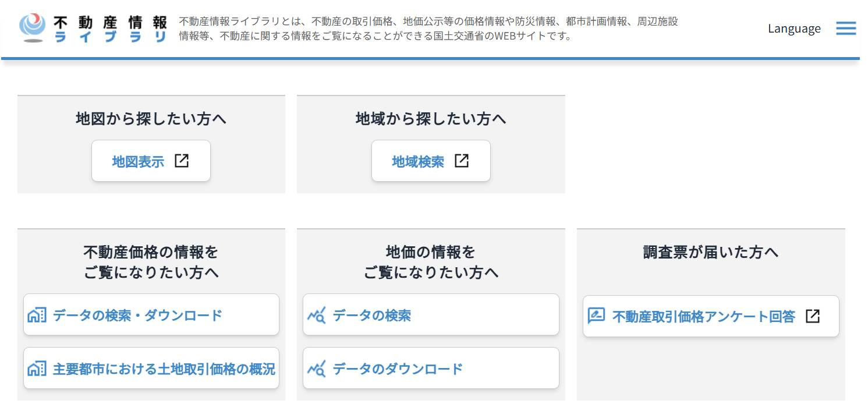The height and width of the screenshot is (407, 868).
Task: Click the chart icon next to 地価データの検索
Action: (x=318, y=314)
